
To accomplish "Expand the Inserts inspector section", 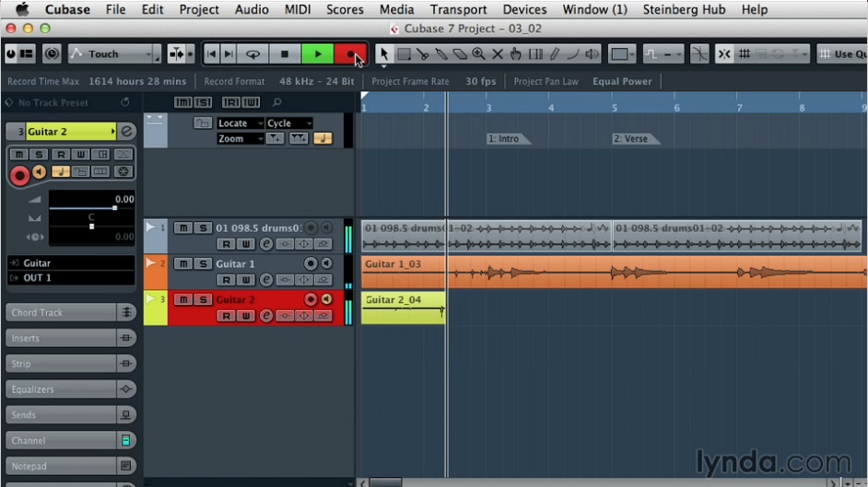I will coord(70,338).
